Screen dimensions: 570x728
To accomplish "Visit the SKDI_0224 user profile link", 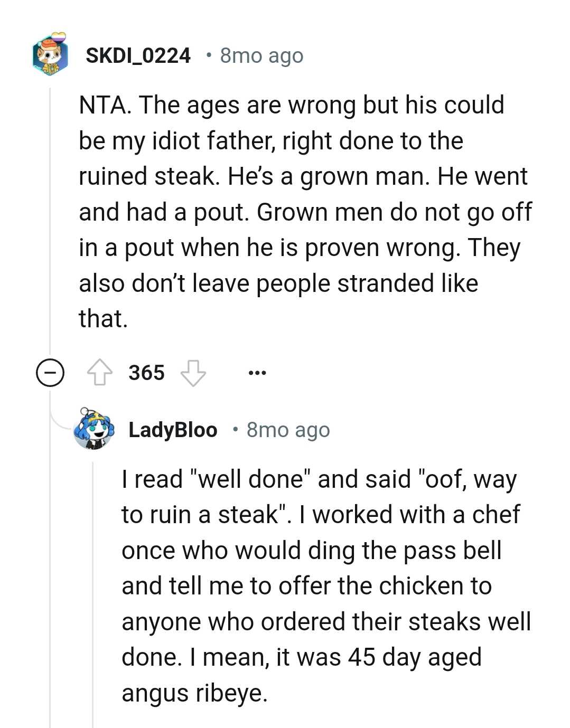I will point(138,55).
